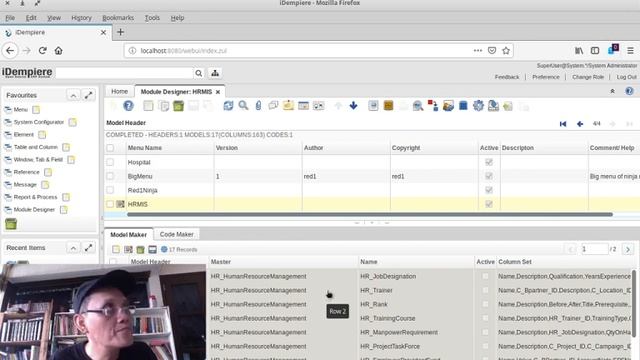Click the Process gear toolbar icon

pos(478,106)
